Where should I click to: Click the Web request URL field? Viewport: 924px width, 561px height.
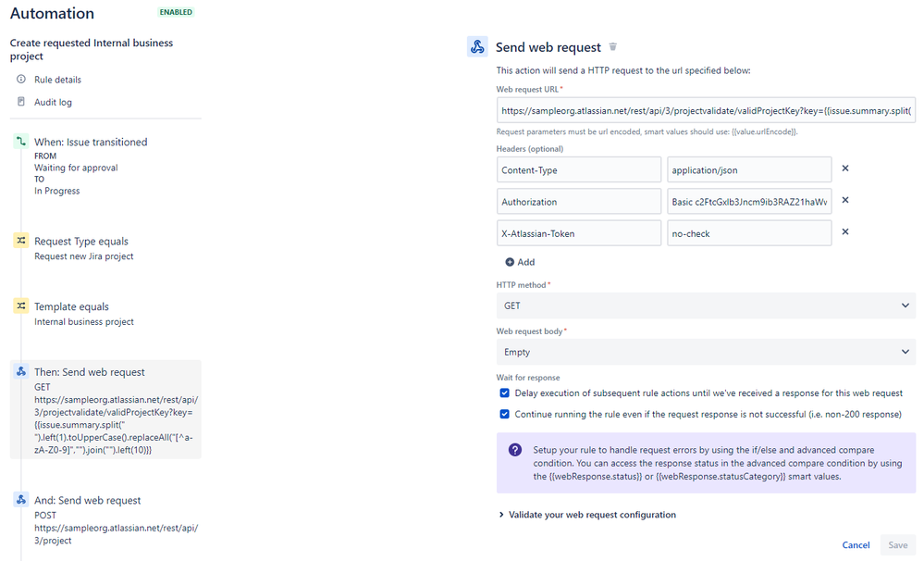(x=705, y=110)
